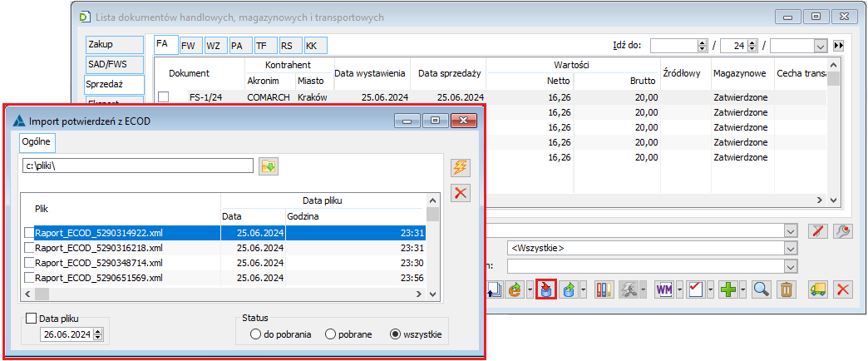Click the vertical scrollbar of file list

[x=433, y=246]
